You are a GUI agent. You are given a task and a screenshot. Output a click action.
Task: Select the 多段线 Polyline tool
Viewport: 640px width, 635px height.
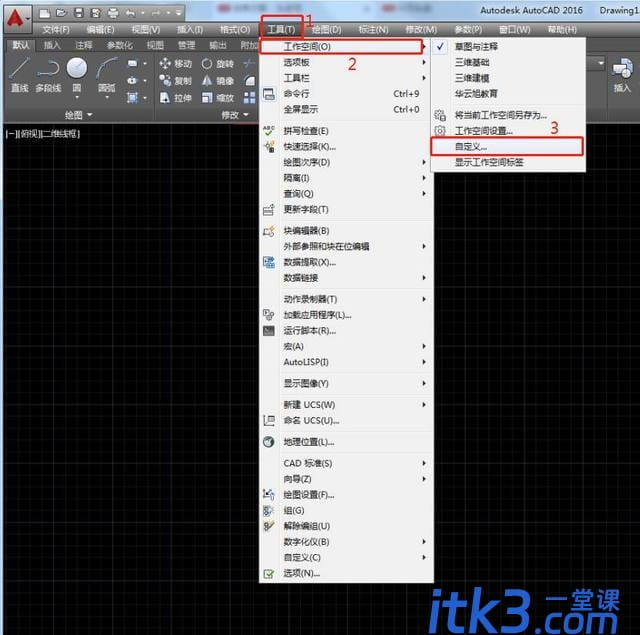coord(48,75)
